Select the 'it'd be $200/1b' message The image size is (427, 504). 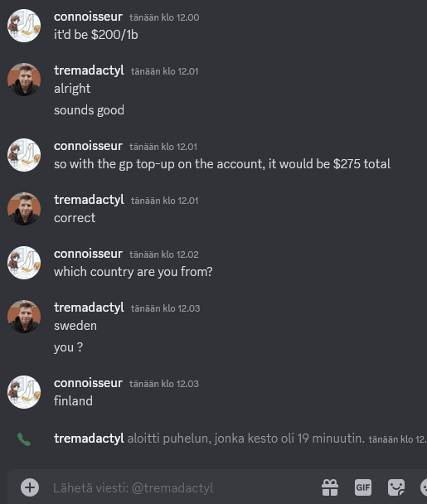coord(96,35)
